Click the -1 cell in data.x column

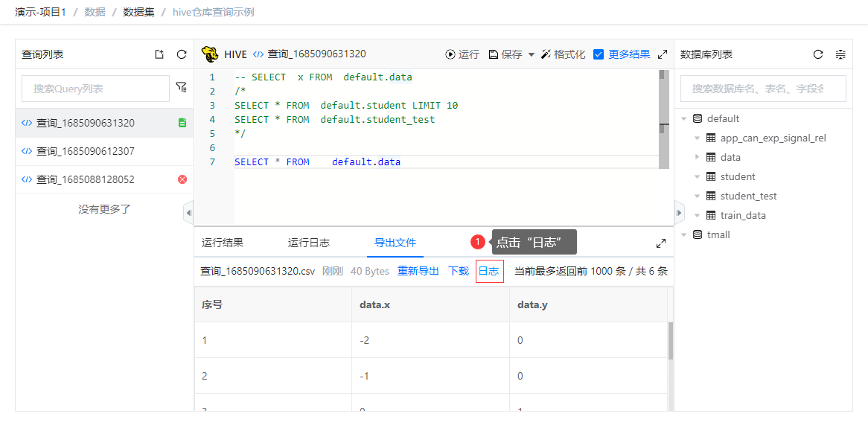click(364, 376)
